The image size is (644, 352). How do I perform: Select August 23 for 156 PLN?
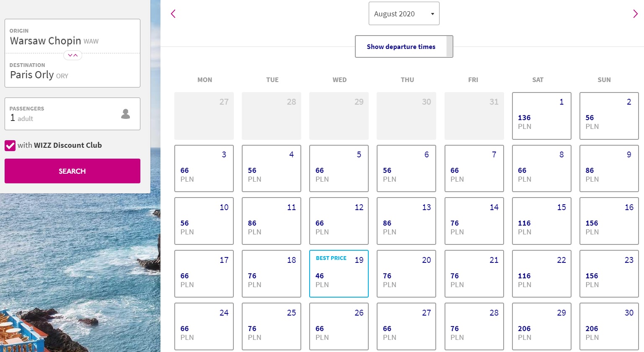609,274
